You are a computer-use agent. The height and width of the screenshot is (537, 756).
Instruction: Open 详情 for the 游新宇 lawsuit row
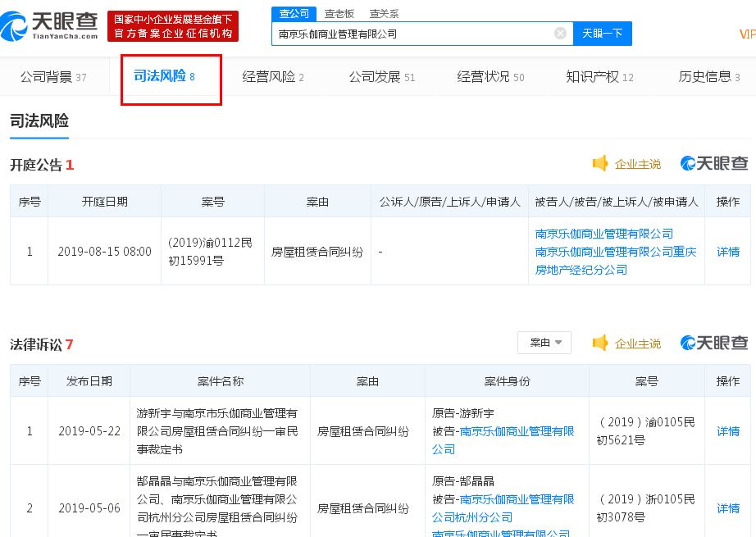click(x=728, y=431)
